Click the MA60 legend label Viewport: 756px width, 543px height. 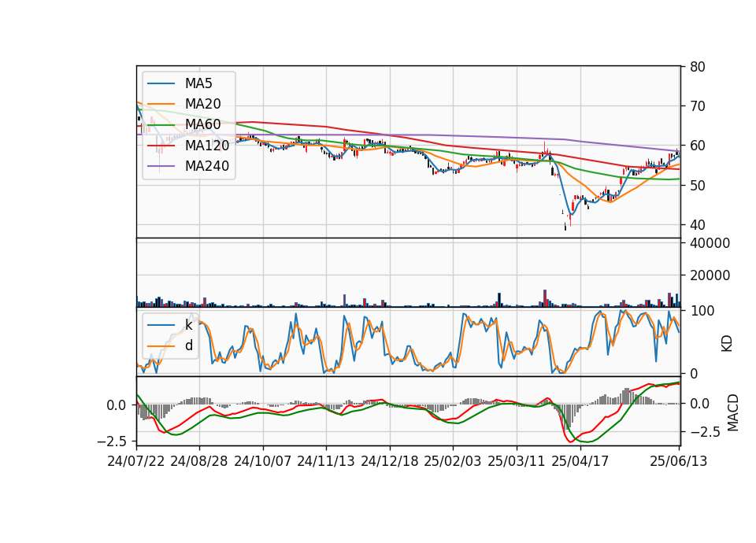pyautogui.click(x=202, y=124)
